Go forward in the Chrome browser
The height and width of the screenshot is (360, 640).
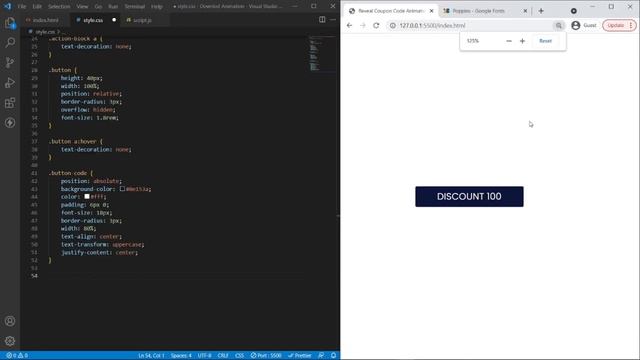point(363,25)
